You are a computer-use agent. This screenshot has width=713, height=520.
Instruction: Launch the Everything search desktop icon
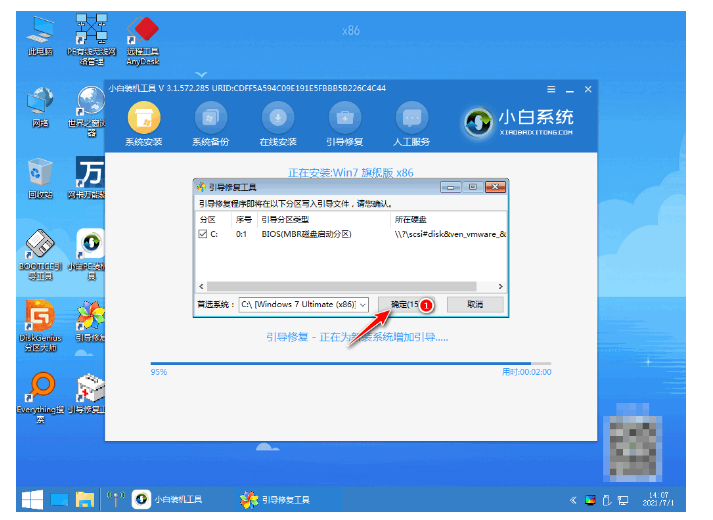41,390
